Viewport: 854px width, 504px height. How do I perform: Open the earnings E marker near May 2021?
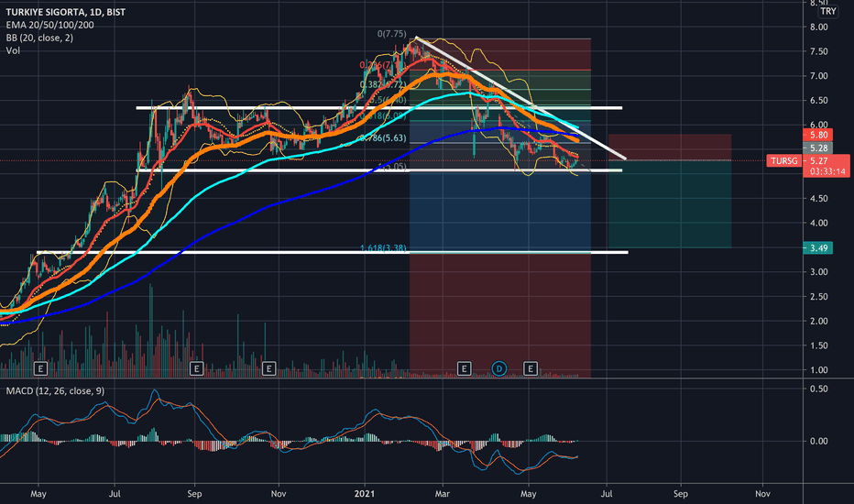pos(531,369)
